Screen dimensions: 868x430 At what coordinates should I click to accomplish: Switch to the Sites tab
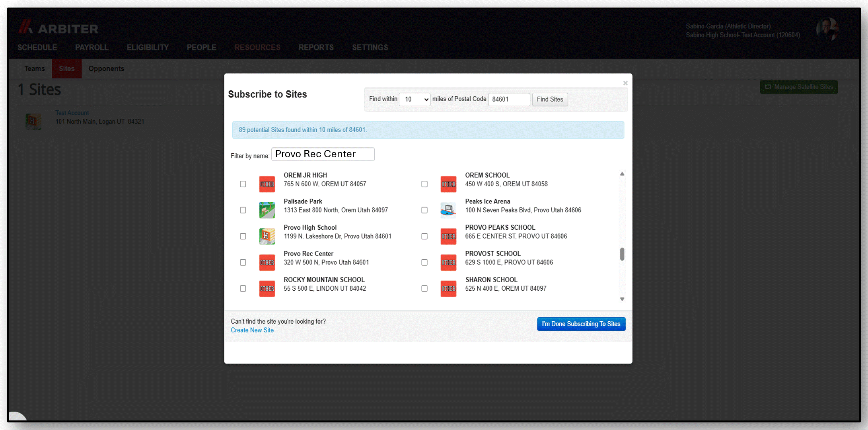[67, 68]
